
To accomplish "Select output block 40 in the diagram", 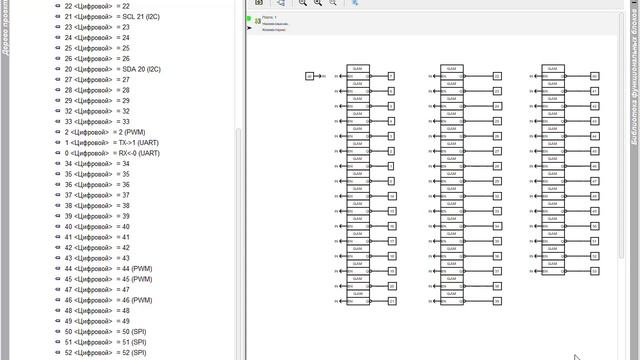I will click(x=595, y=76).
